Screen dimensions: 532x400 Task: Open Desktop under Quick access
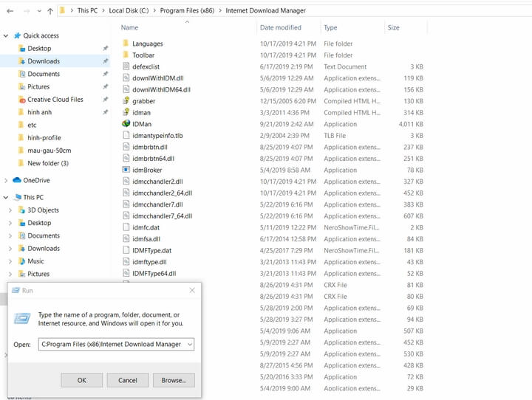[x=39, y=49]
